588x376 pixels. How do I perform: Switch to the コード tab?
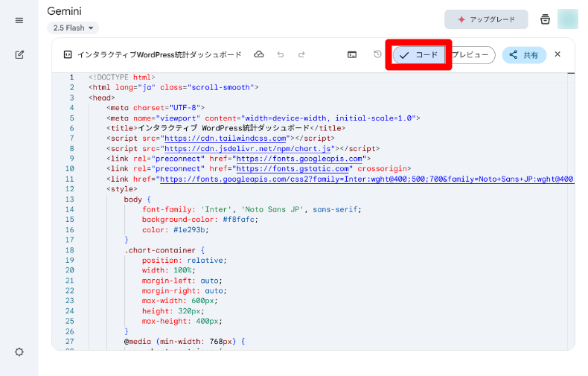click(x=419, y=55)
